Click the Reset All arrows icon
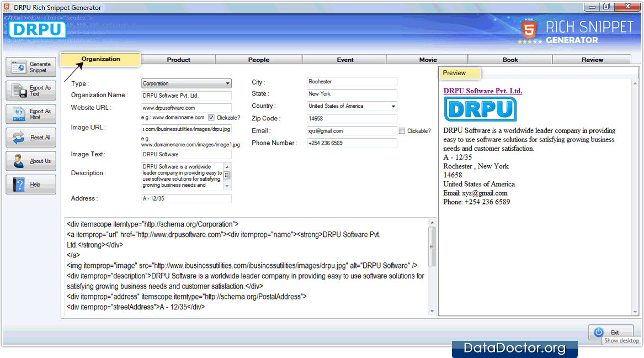Image resolution: width=644 pixels, height=358 pixels. (18, 137)
